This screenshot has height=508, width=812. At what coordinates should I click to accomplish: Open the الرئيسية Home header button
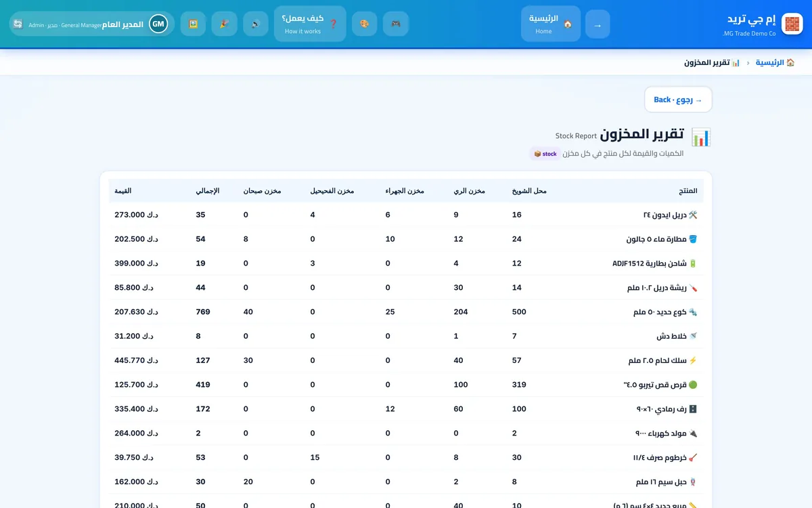point(551,24)
